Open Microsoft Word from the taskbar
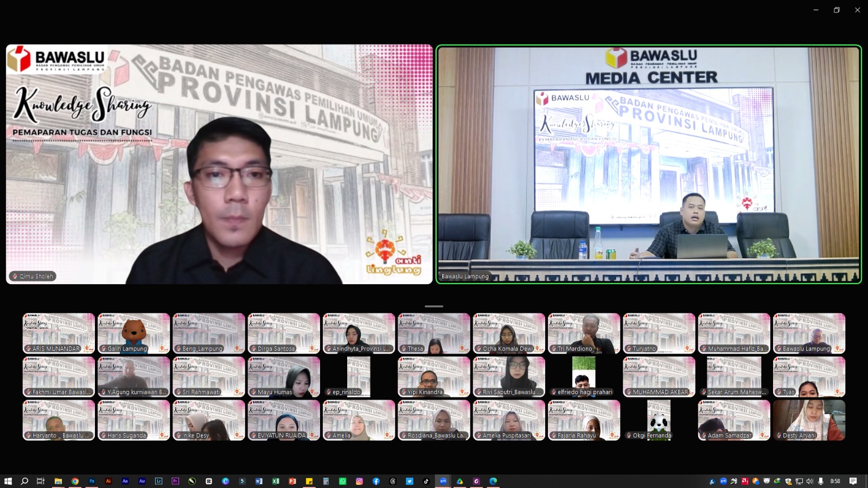Screen dimensions: 868x488 click(x=259, y=481)
